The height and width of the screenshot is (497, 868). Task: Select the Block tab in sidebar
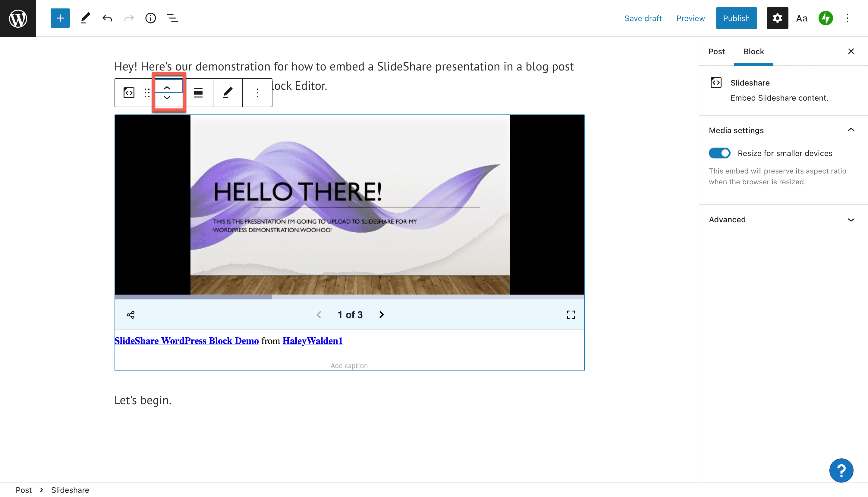(x=753, y=52)
